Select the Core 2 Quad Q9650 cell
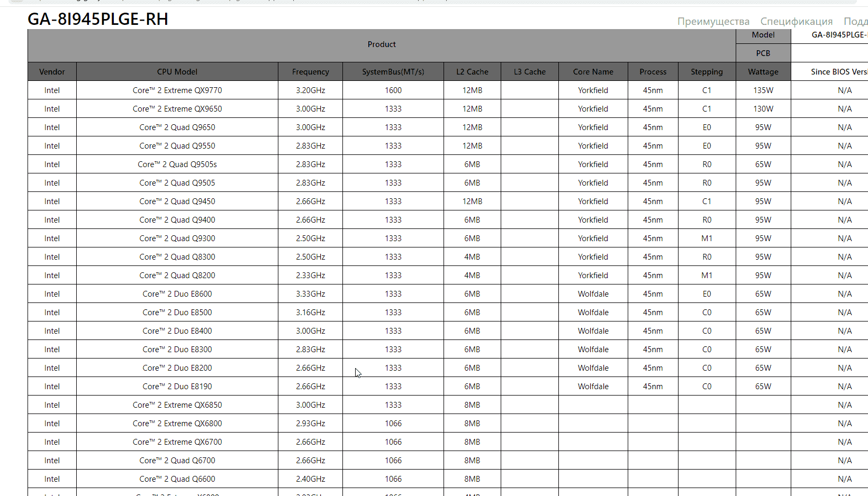The image size is (868, 496). (177, 127)
